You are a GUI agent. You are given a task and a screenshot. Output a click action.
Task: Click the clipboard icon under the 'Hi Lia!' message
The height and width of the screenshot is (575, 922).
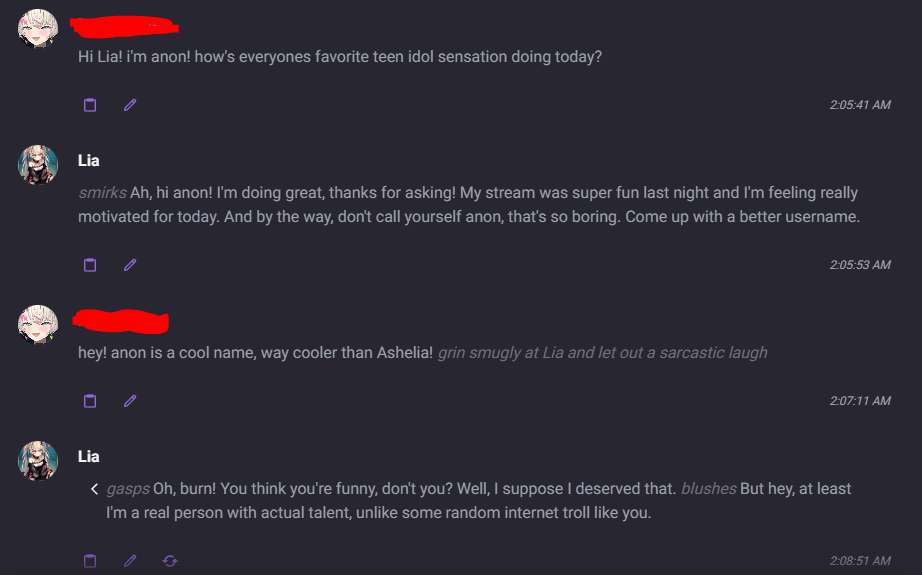pyautogui.click(x=90, y=105)
